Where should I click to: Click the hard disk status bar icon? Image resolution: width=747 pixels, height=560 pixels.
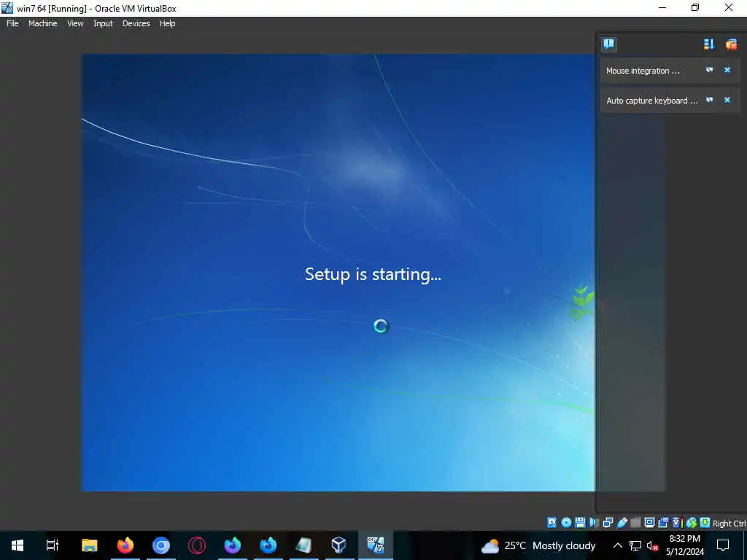tap(551, 522)
